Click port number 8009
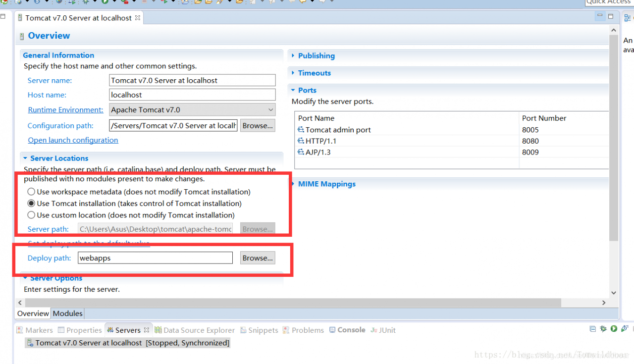The height and width of the screenshot is (364, 634). click(530, 153)
